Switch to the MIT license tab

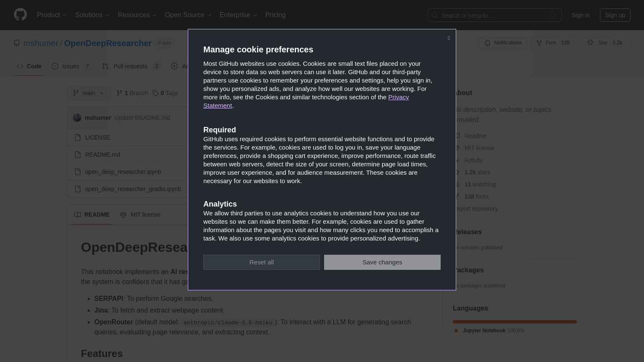coord(140,215)
